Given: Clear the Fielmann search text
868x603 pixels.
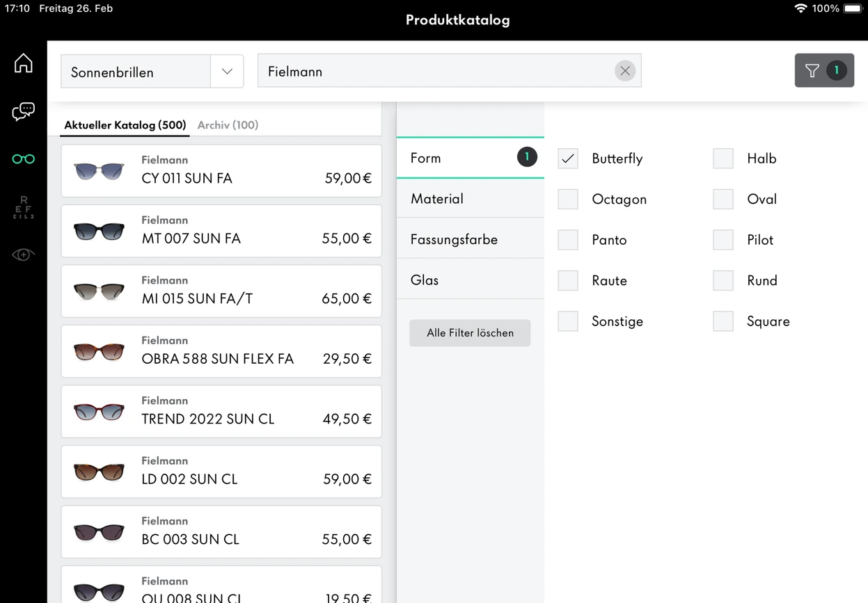Looking at the screenshot, I should coord(625,71).
